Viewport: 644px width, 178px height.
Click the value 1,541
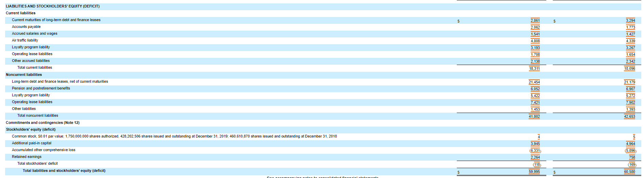[535, 34]
